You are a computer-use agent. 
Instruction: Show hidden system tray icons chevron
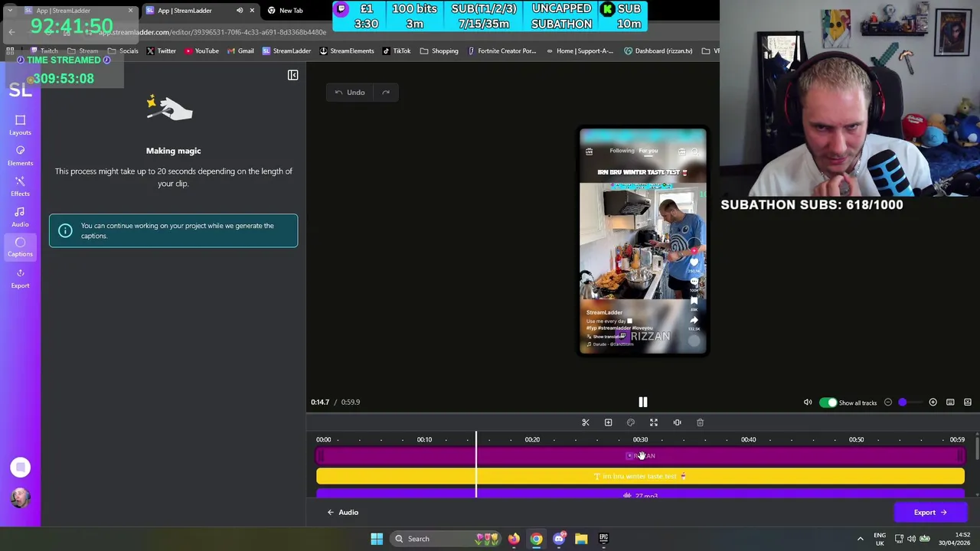point(860,539)
